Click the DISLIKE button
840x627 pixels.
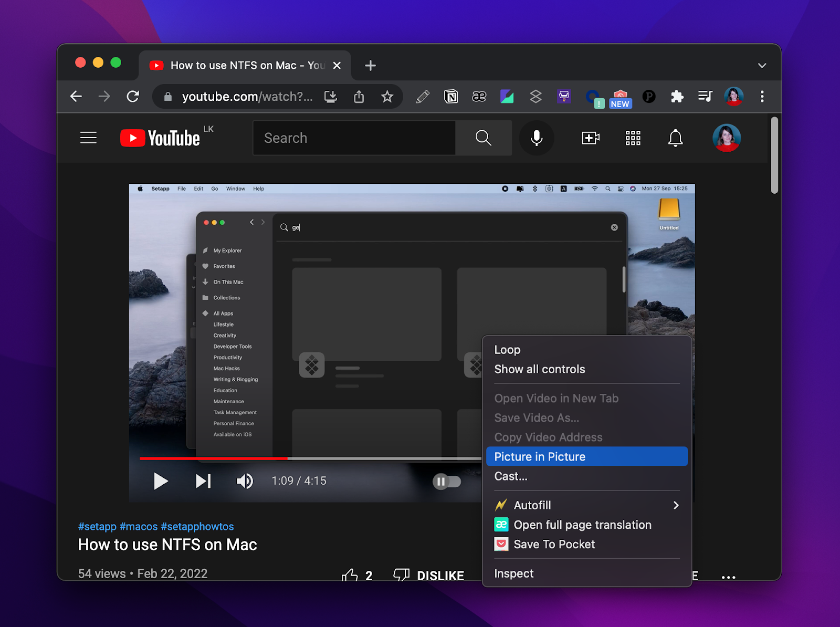point(429,576)
